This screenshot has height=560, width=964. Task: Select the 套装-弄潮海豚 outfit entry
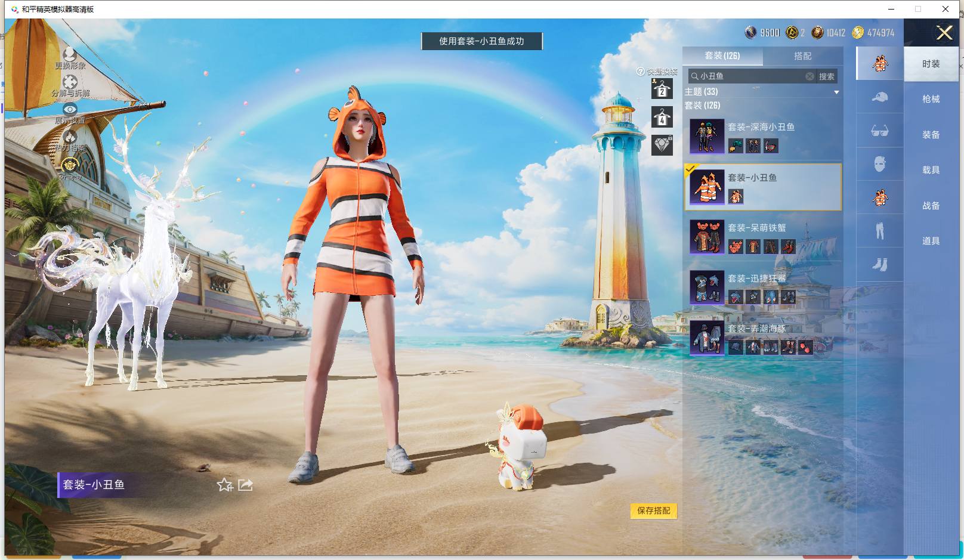(x=763, y=338)
